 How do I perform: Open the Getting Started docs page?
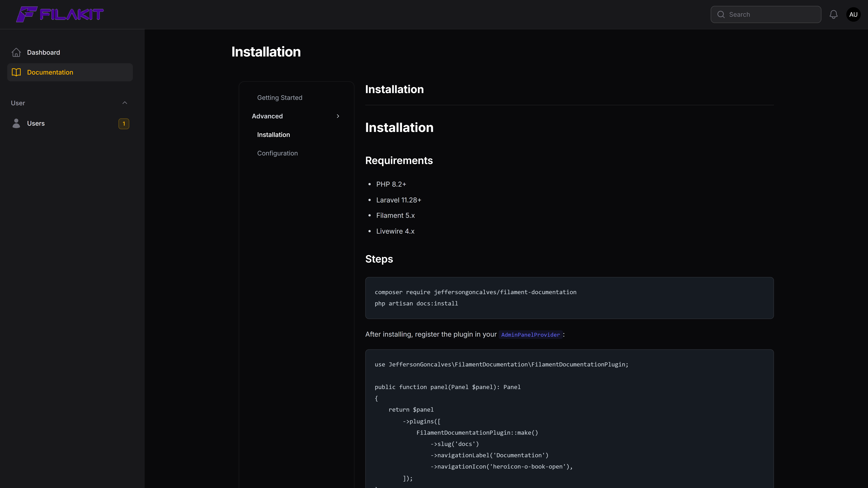280,98
